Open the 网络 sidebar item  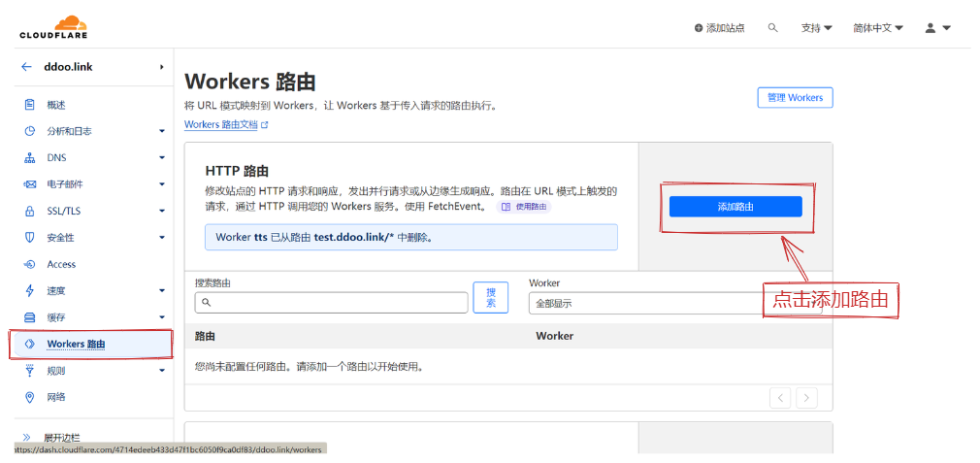56,397
